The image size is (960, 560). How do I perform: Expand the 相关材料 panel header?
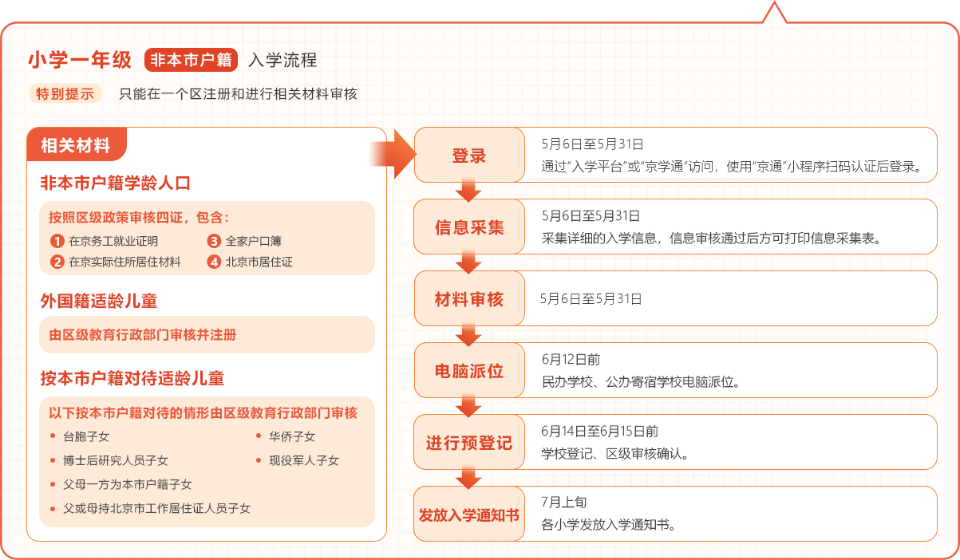77,144
